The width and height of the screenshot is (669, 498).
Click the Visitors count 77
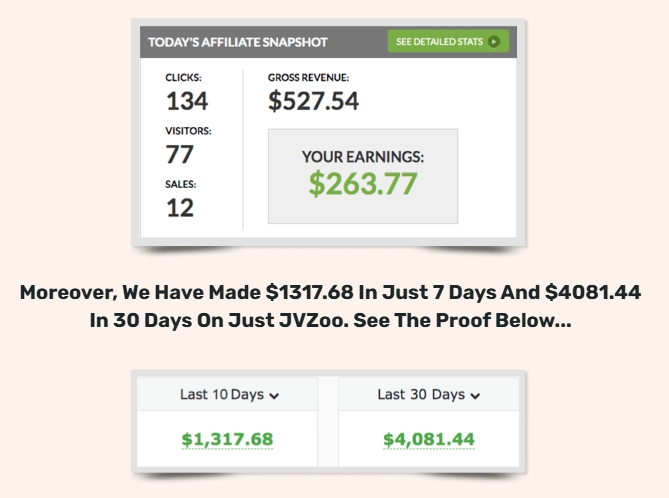coord(180,154)
